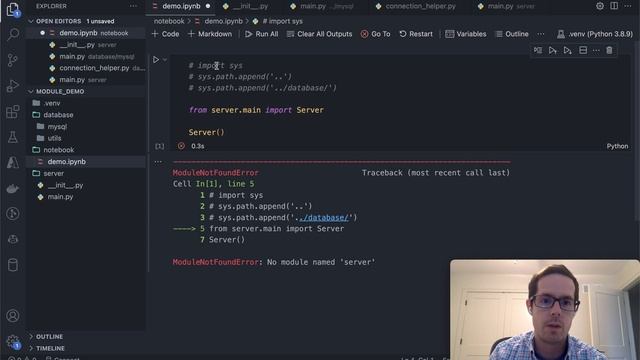640x360 pixels.
Task: Select connection_helper.py in Open Editors
Action: pyautogui.click(x=94, y=68)
